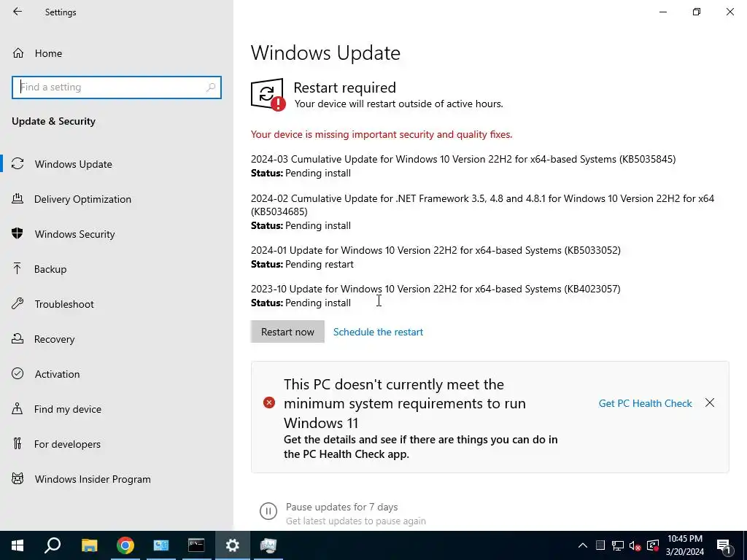Click the KB5033052 update entry

tap(436, 251)
